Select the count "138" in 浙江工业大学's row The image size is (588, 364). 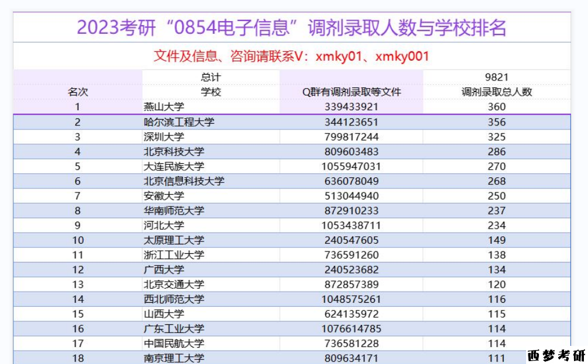click(496, 255)
